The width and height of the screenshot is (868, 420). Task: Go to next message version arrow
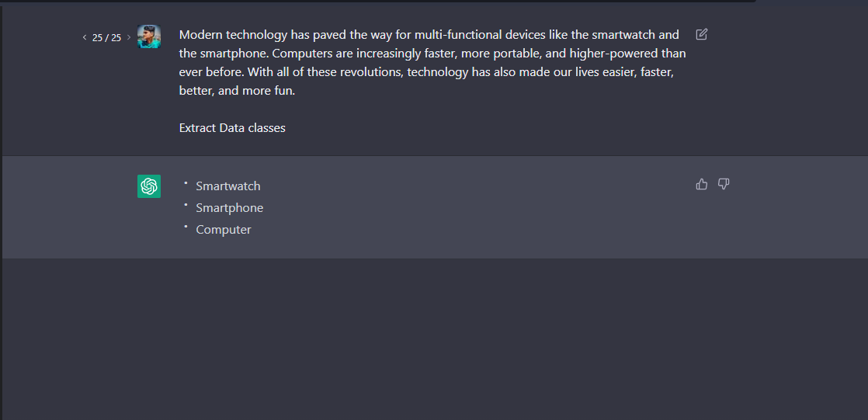129,37
